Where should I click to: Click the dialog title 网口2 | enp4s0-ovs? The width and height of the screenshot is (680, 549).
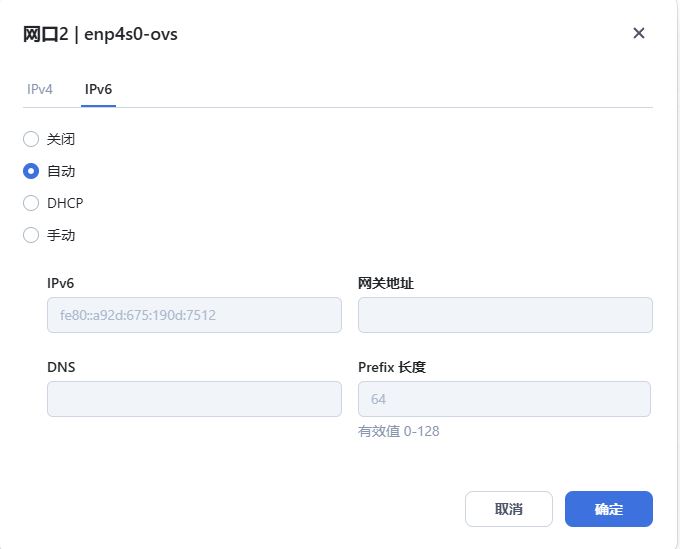click(100, 34)
